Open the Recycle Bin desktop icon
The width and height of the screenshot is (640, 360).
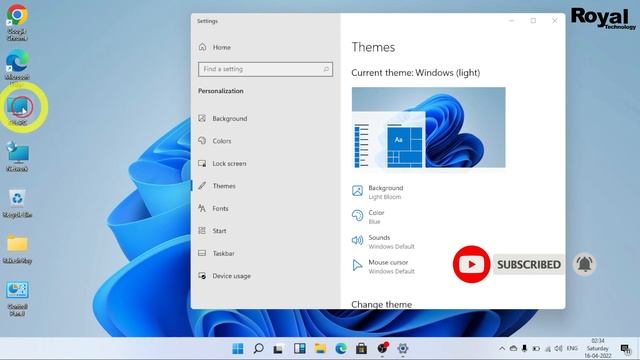tap(17, 202)
